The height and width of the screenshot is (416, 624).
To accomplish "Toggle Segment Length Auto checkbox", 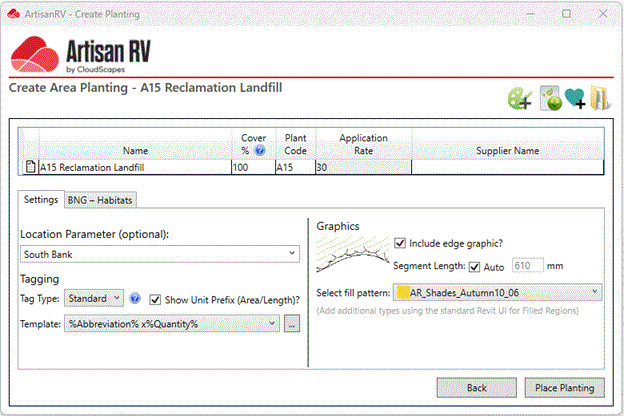I will point(474,267).
